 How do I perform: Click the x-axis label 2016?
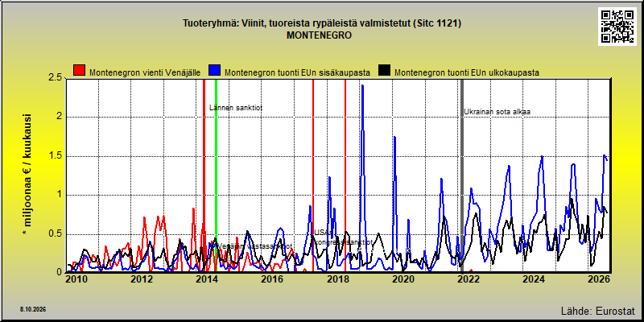point(272,279)
